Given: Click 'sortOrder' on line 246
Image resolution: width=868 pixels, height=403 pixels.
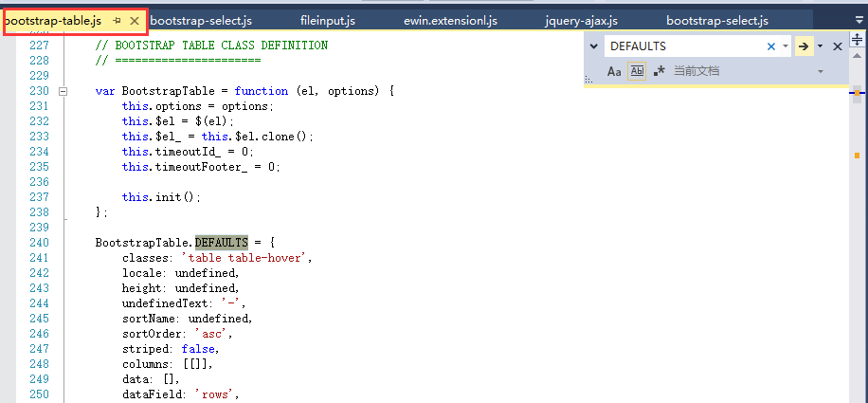Looking at the screenshot, I should [x=146, y=334].
